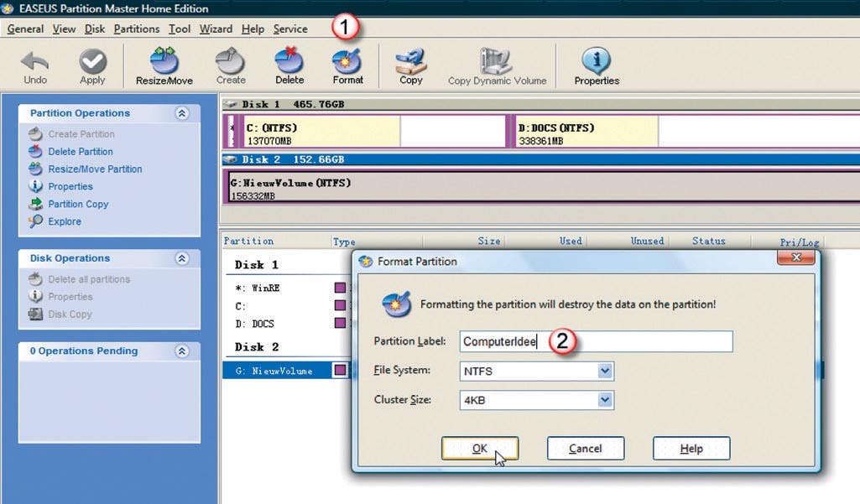The width and height of the screenshot is (860, 504).
Task: Select the G: NieuwVolume list row
Action: point(286,371)
